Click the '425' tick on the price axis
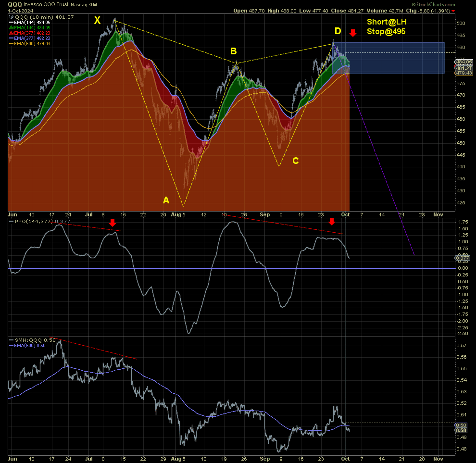 click(461, 203)
